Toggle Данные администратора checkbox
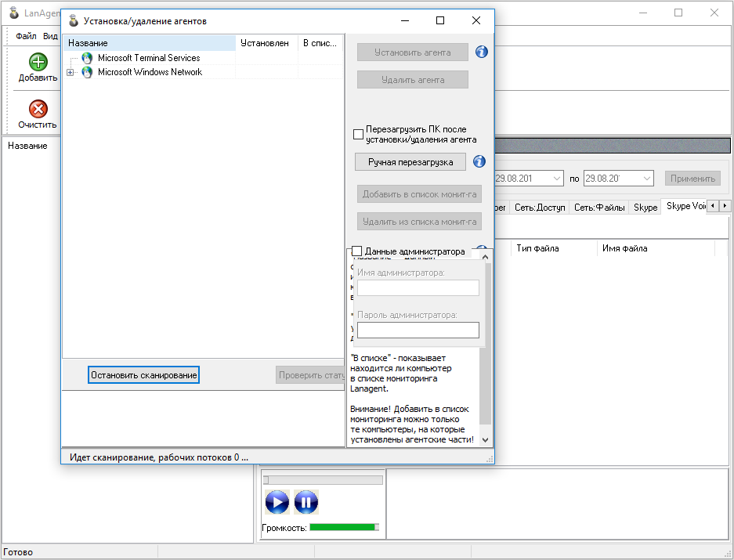 tap(357, 251)
